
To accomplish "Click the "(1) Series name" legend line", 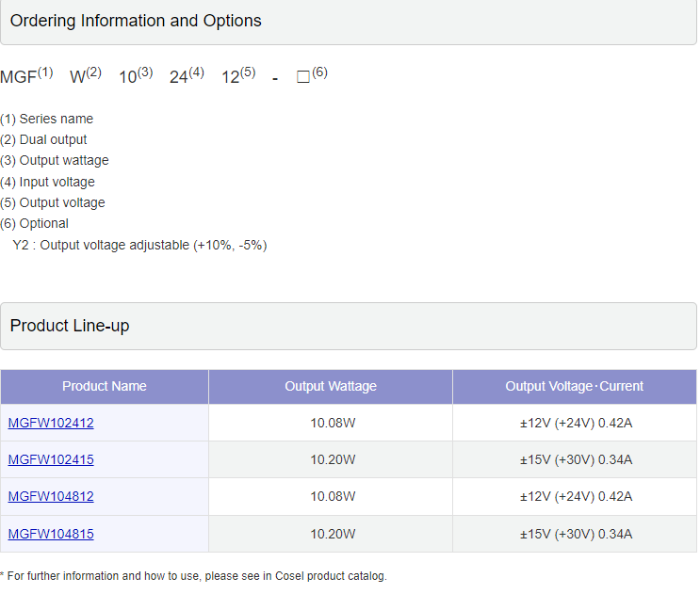I will pos(47,119).
